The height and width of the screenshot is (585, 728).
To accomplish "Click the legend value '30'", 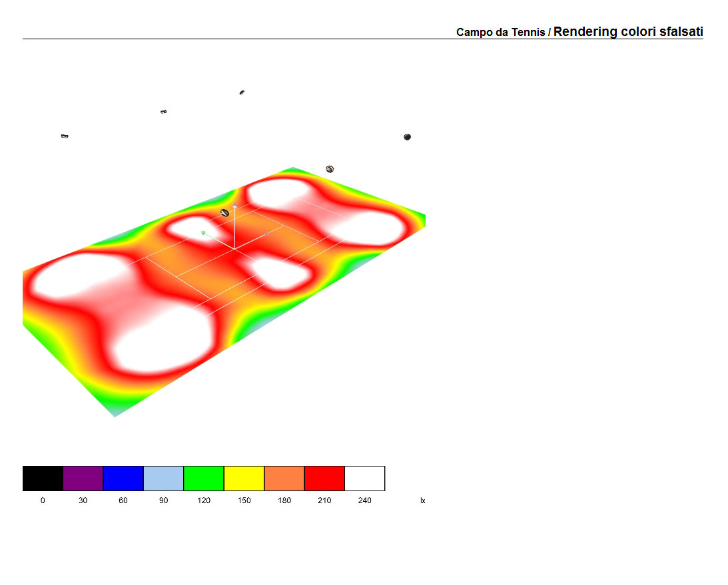I will [x=83, y=500].
